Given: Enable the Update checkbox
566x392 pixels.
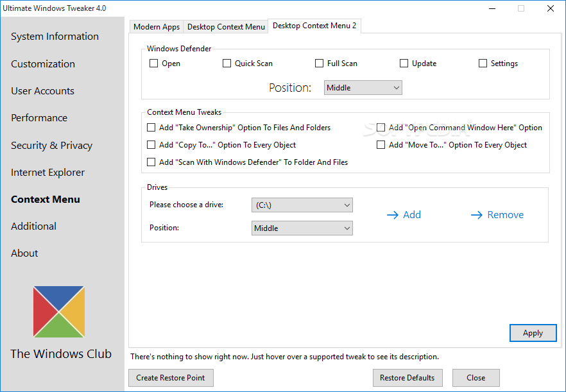Looking at the screenshot, I should coord(404,64).
